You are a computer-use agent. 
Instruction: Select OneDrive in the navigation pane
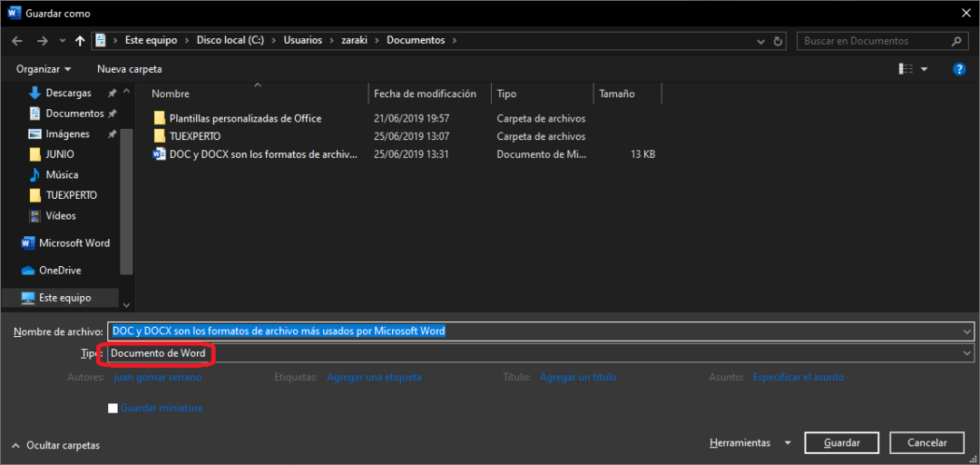point(59,271)
